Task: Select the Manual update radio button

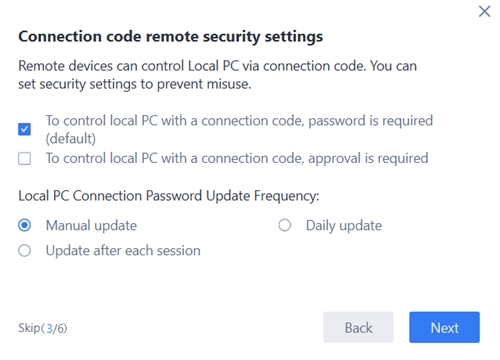Action: (x=24, y=225)
